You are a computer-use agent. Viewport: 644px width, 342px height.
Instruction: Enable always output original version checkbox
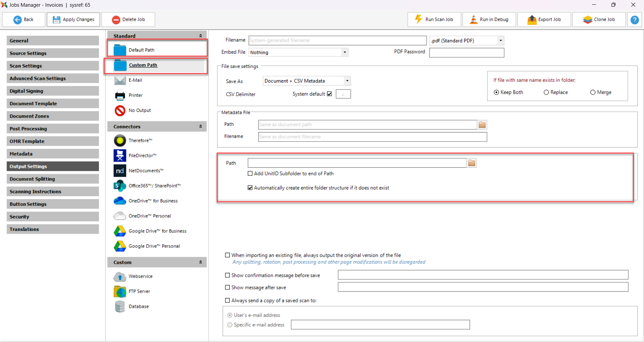point(227,255)
